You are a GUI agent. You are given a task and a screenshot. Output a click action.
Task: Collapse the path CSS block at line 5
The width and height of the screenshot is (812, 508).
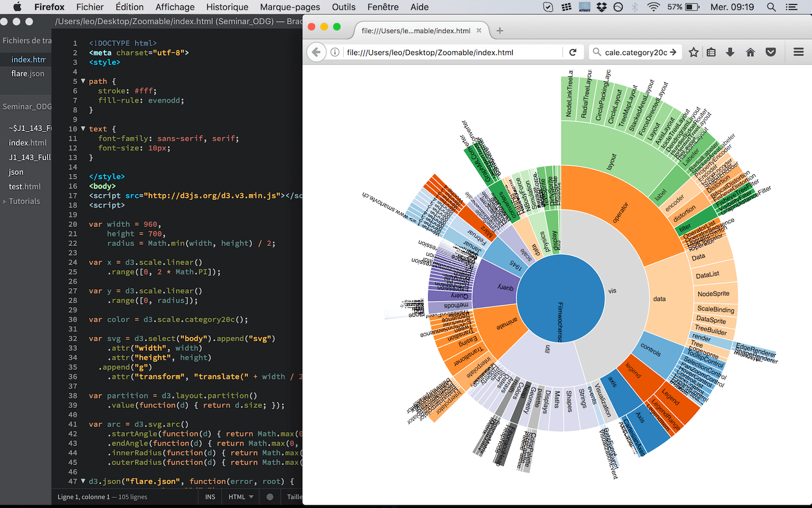coord(83,81)
